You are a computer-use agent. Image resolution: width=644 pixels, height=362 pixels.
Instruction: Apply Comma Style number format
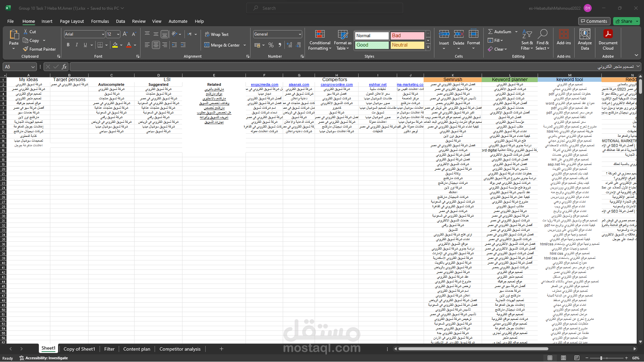pyautogui.click(x=280, y=45)
